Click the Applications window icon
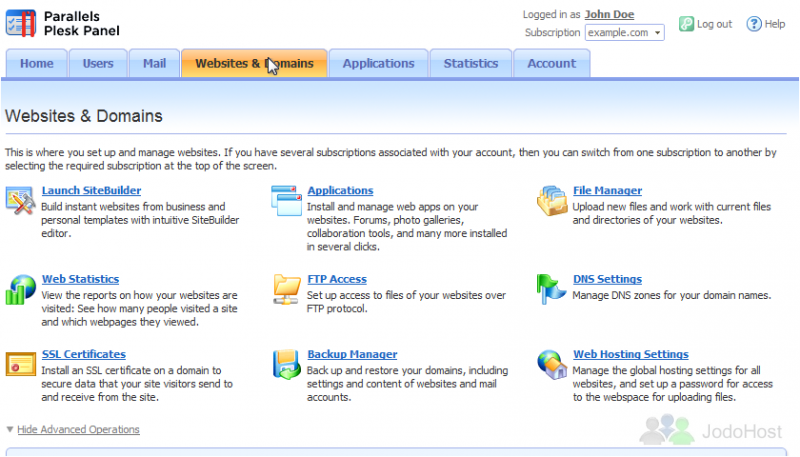 click(287, 200)
